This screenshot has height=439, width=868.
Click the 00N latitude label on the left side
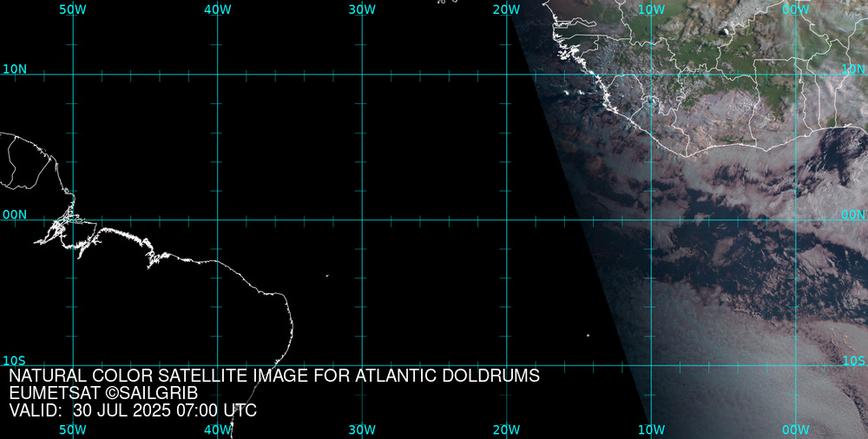(x=15, y=214)
